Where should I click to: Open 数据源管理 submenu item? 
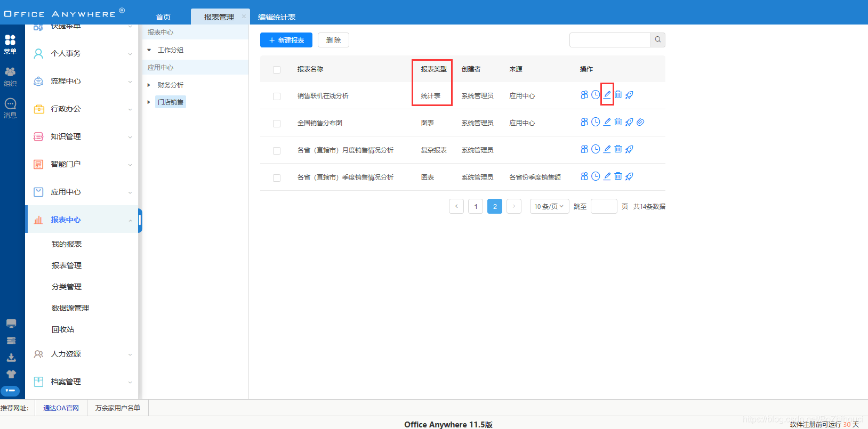tap(70, 308)
